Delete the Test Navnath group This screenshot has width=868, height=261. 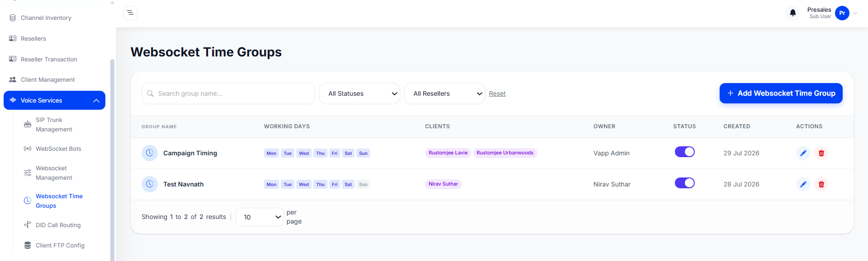(821, 184)
